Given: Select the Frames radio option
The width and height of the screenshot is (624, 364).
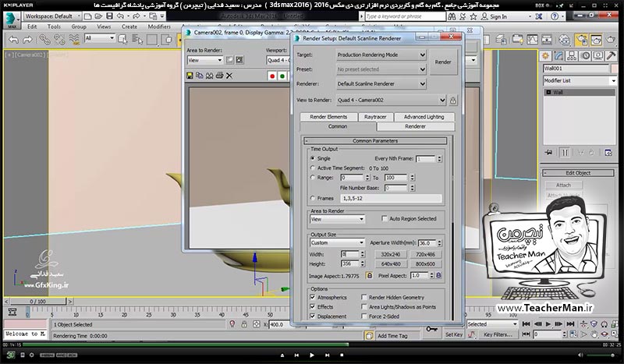Looking at the screenshot, I should tap(313, 198).
